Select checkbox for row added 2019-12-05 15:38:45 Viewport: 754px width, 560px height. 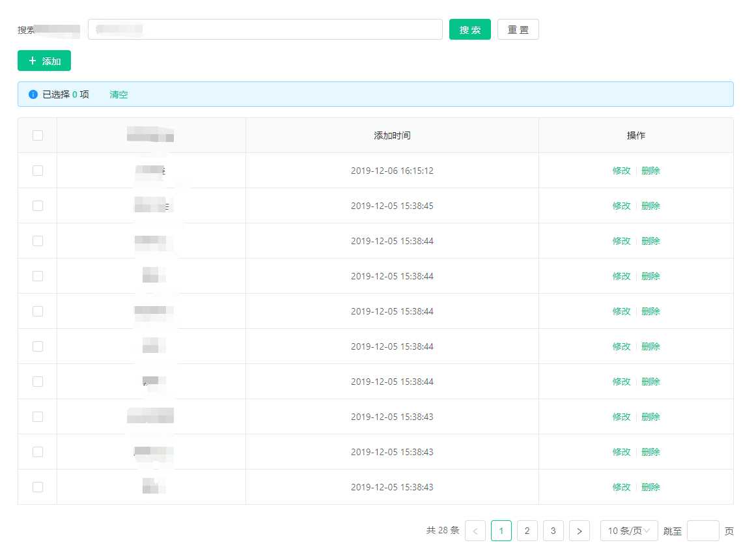click(x=38, y=206)
